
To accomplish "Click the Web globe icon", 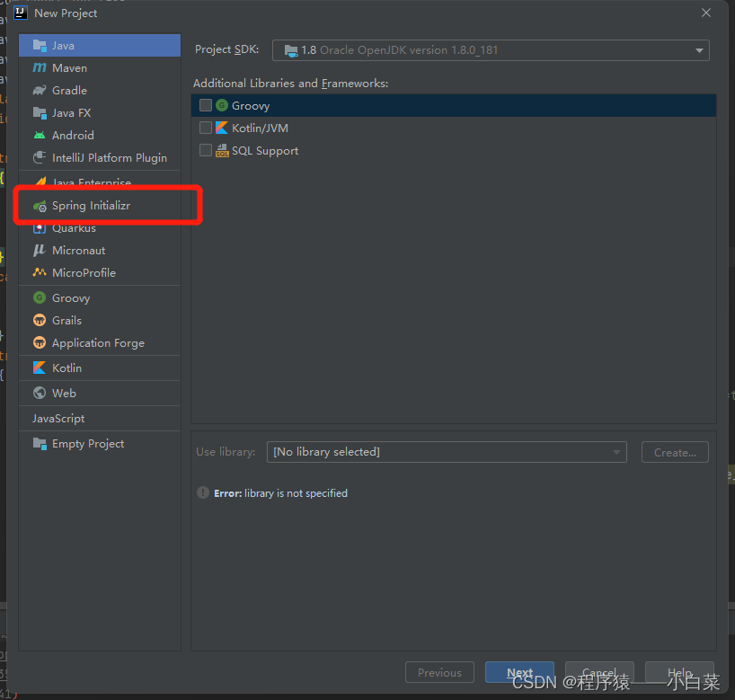I will pyautogui.click(x=40, y=393).
